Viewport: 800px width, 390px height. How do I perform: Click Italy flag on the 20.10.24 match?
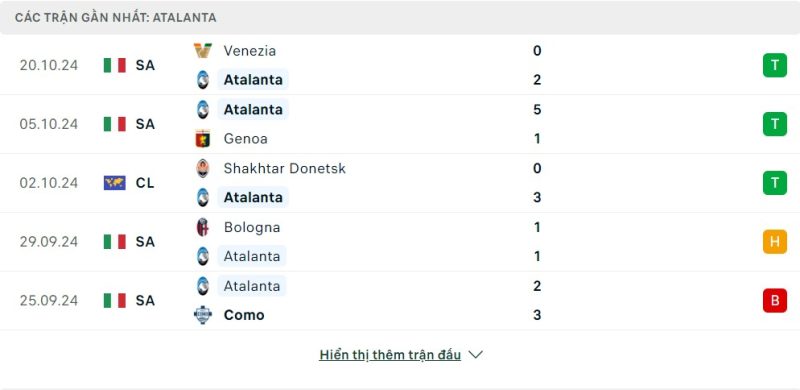coord(115,65)
